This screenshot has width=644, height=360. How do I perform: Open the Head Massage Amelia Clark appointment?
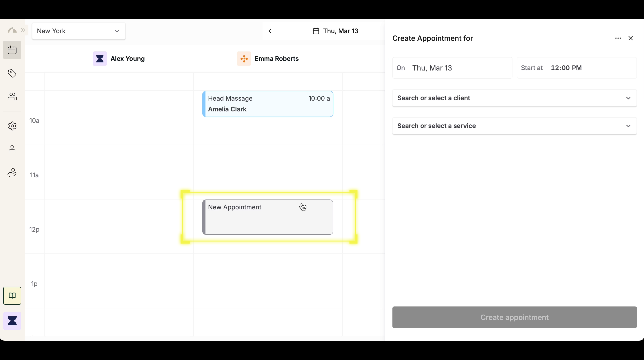pyautogui.click(x=268, y=104)
